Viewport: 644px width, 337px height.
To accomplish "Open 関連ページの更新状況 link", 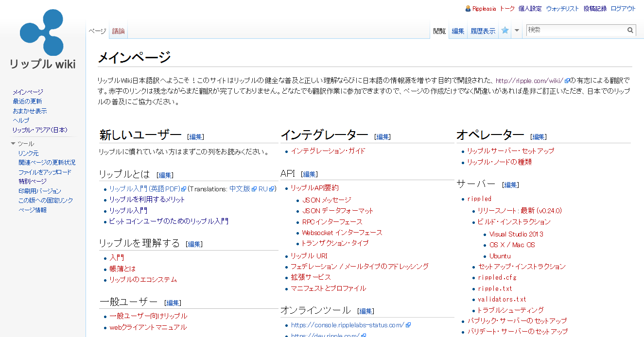I will 47,163.
